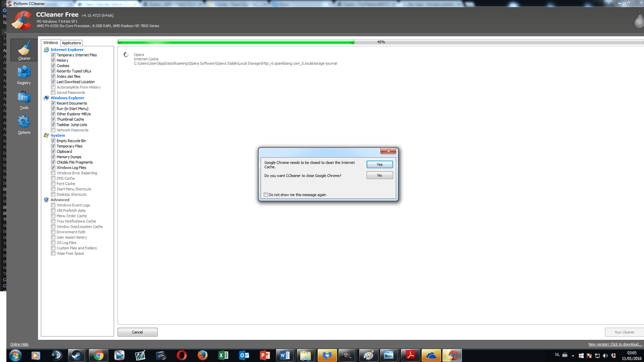This screenshot has width=644, height=362.
Task: Open PowerPoint from the taskbar
Action: (x=265, y=355)
